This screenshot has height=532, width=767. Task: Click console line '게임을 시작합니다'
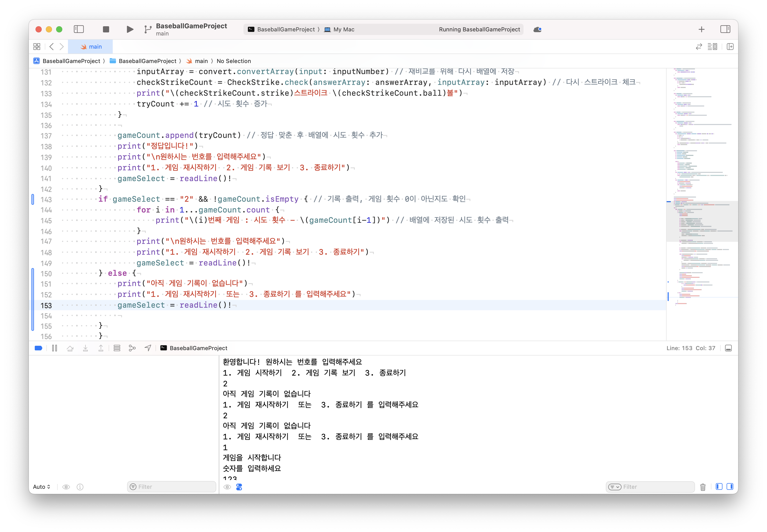(x=252, y=458)
